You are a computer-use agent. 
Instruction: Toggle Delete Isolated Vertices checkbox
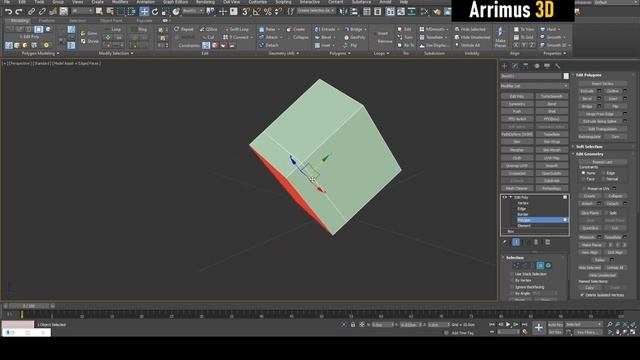(x=582, y=295)
